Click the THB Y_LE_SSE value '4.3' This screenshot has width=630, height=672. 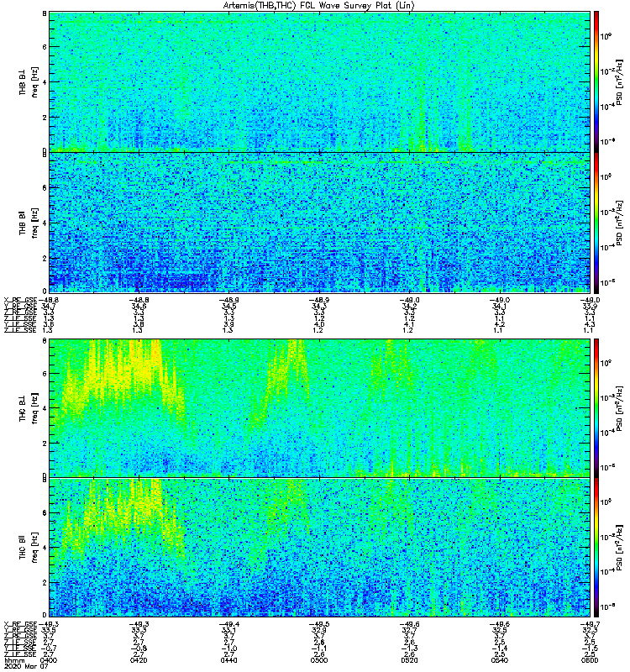(x=590, y=324)
